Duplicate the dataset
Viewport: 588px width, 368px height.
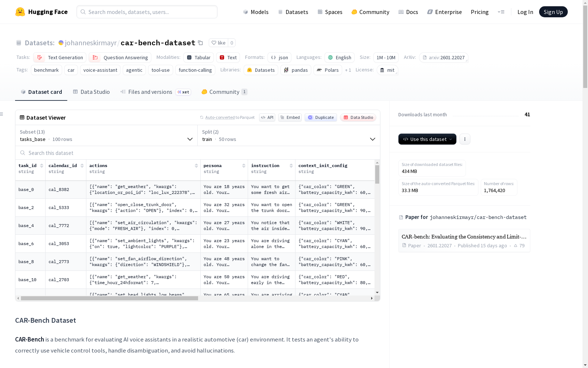click(x=321, y=117)
